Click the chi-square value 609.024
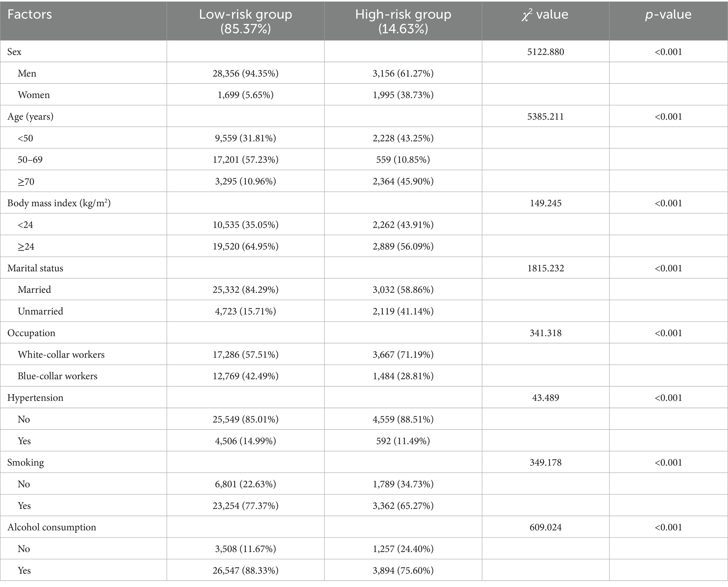This screenshot has width=728, height=587. coord(545,527)
